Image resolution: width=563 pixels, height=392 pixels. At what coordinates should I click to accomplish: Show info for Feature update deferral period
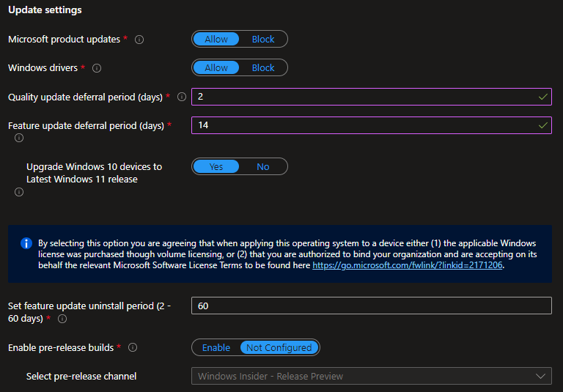(19, 138)
